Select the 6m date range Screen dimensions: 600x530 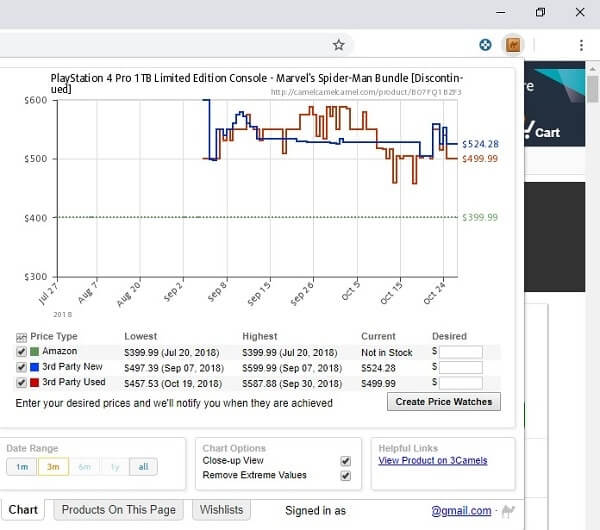(84, 467)
